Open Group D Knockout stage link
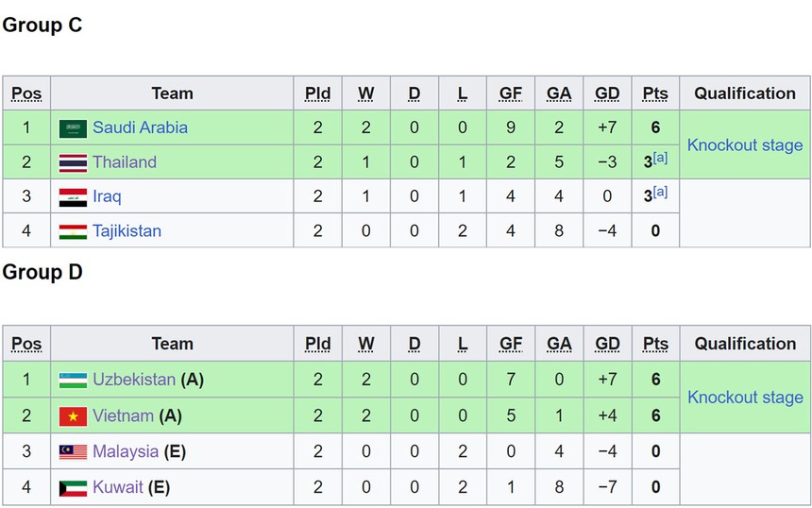The image size is (812, 508). click(744, 398)
